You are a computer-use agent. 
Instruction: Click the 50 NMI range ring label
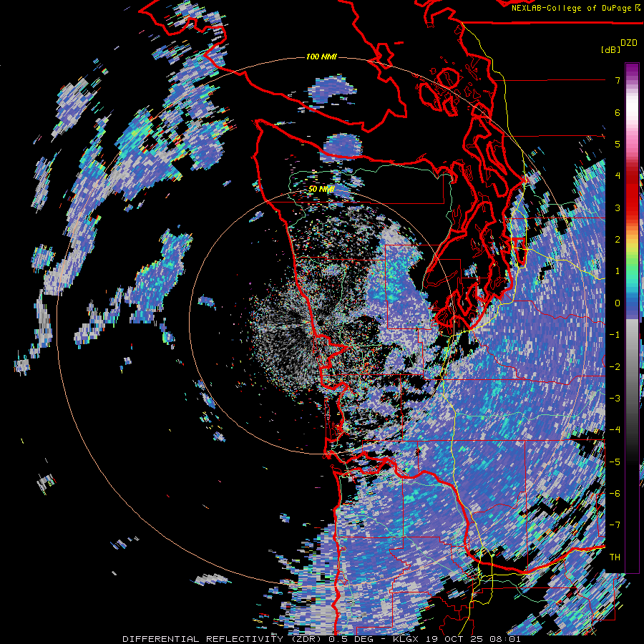[321, 189]
